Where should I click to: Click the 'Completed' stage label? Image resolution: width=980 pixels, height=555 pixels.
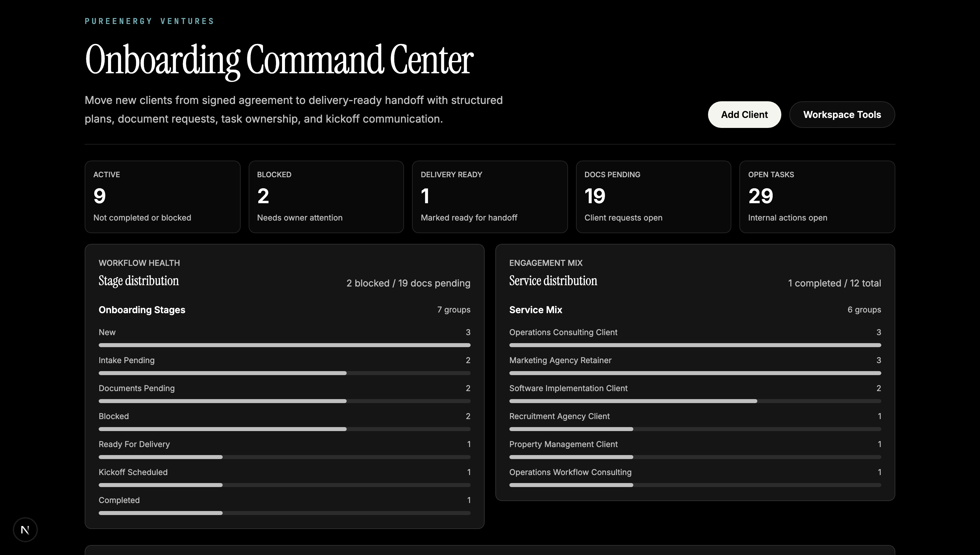click(119, 500)
